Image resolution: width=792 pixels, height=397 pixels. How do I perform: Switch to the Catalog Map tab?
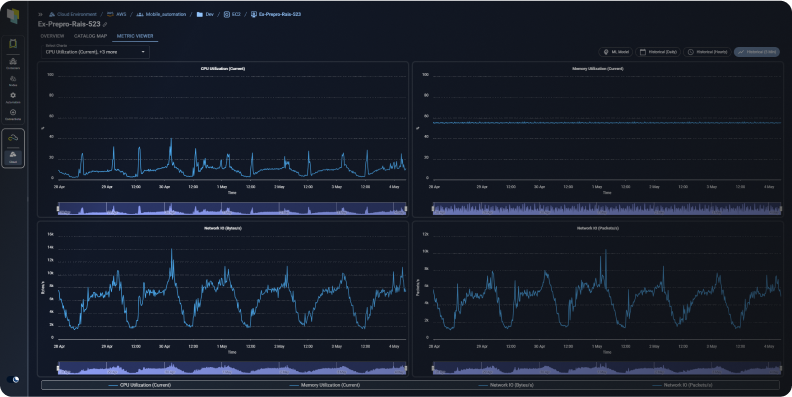pyautogui.click(x=90, y=36)
